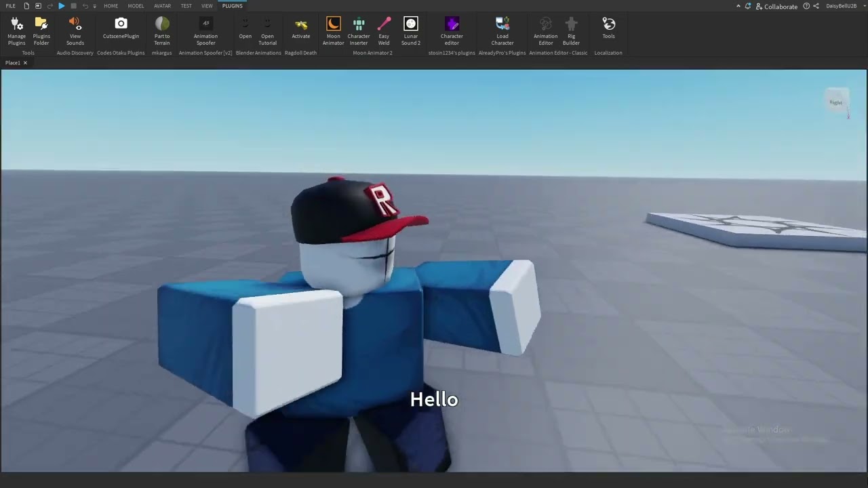Open the Rig Builder
This screenshot has width=868, height=488.
click(571, 31)
